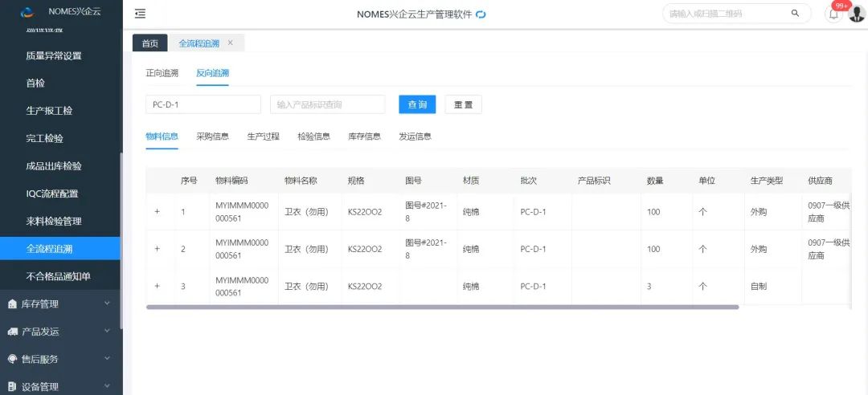Click the 供应商 column header

click(x=821, y=181)
